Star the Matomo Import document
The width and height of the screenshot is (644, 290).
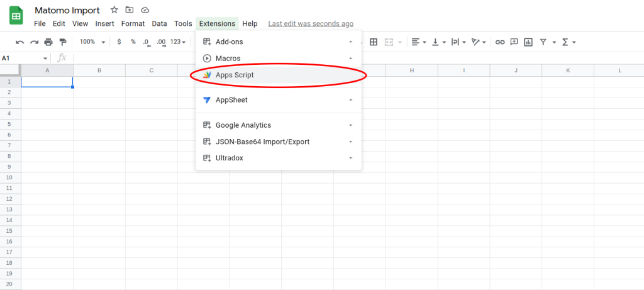(114, 10)
